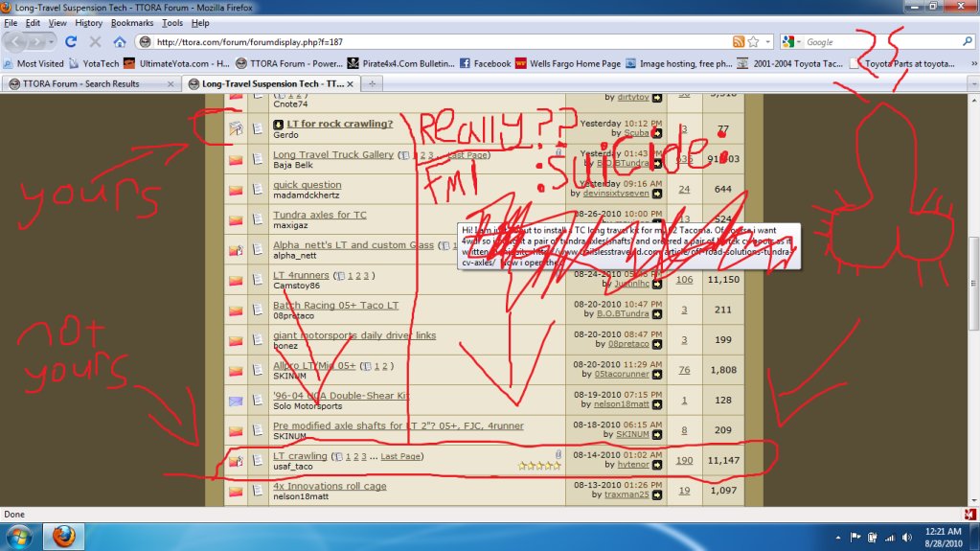Open the YotaTech bookmark
Image resolution: width=980 pixels, height=551 pixels.
pos(94,64)
